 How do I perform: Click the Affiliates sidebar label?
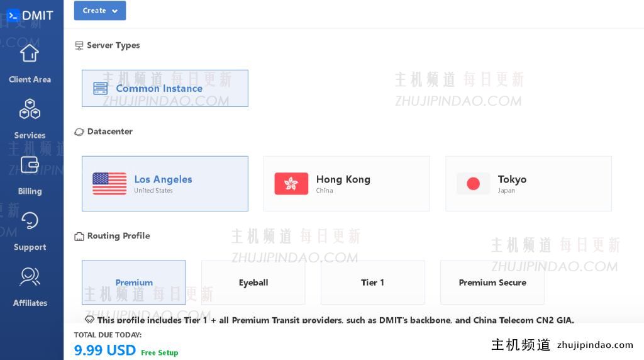30,303
